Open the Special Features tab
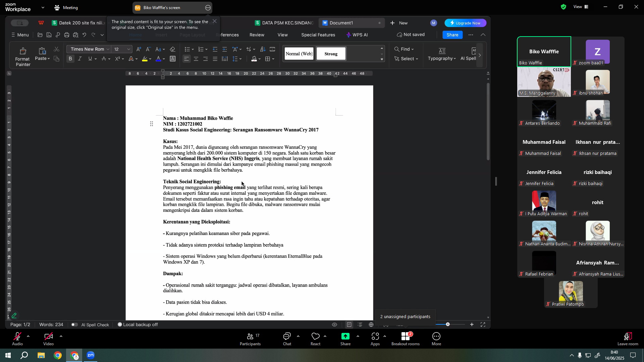 [x=318, y=35]
